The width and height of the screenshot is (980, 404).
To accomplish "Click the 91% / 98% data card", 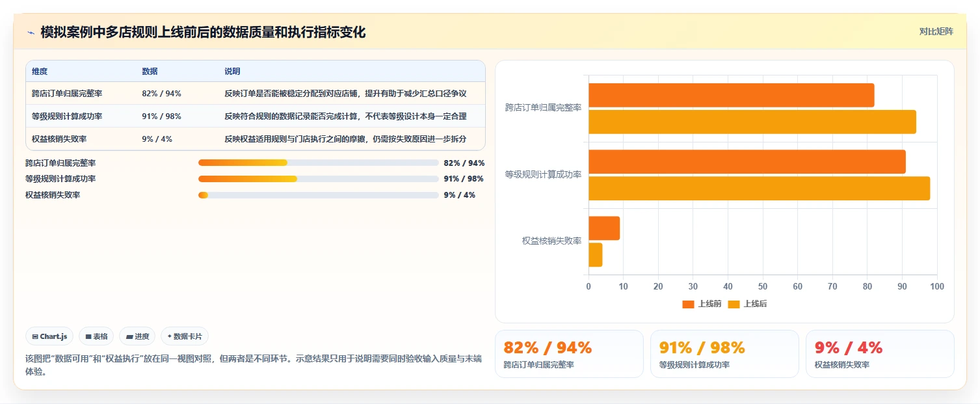I will tap(724, 354).
